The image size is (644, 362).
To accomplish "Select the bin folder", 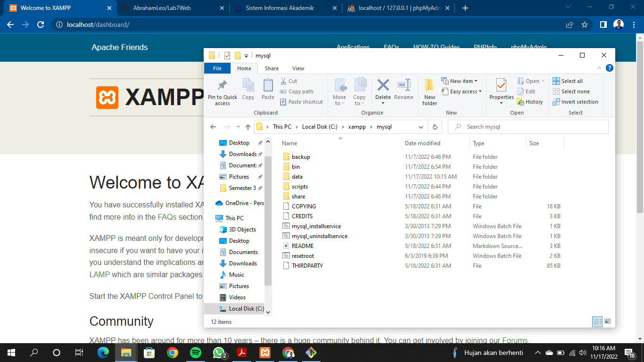I will pyautogui.click(x=296, y=167).
